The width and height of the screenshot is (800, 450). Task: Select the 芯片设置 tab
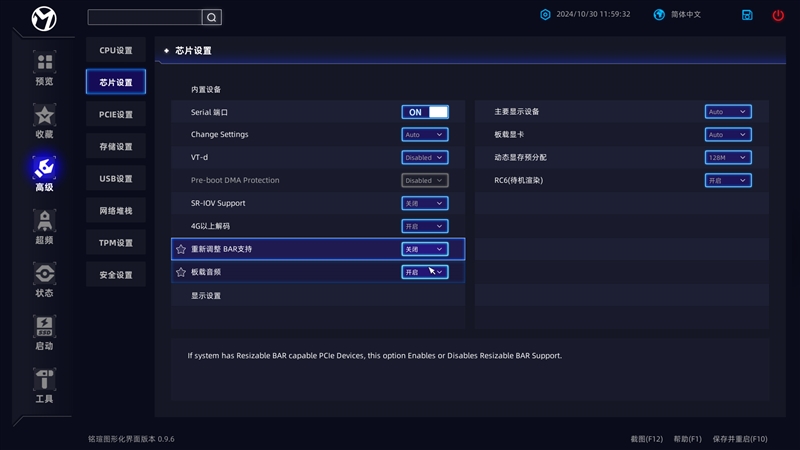[x=116, y=82]
